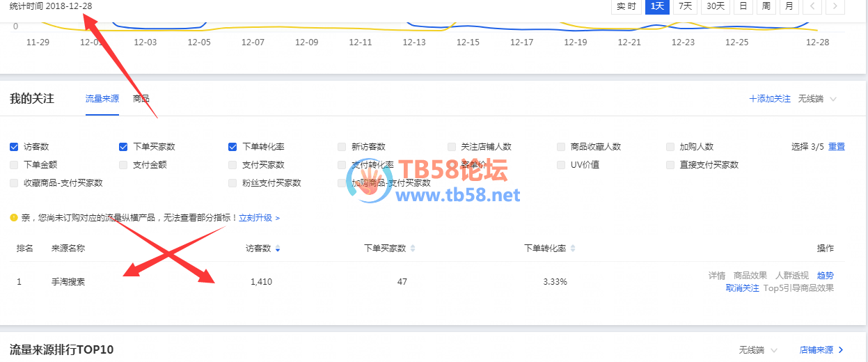
Task: Uncheck the 下单买家数 checkbox
Action: [123, 147]
